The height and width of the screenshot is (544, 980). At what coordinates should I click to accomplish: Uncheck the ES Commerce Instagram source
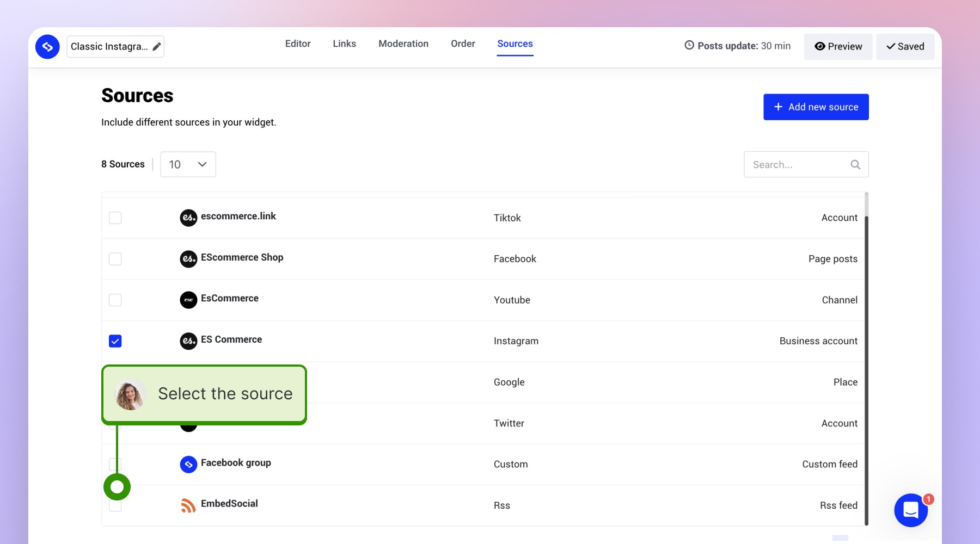point(115,341)
